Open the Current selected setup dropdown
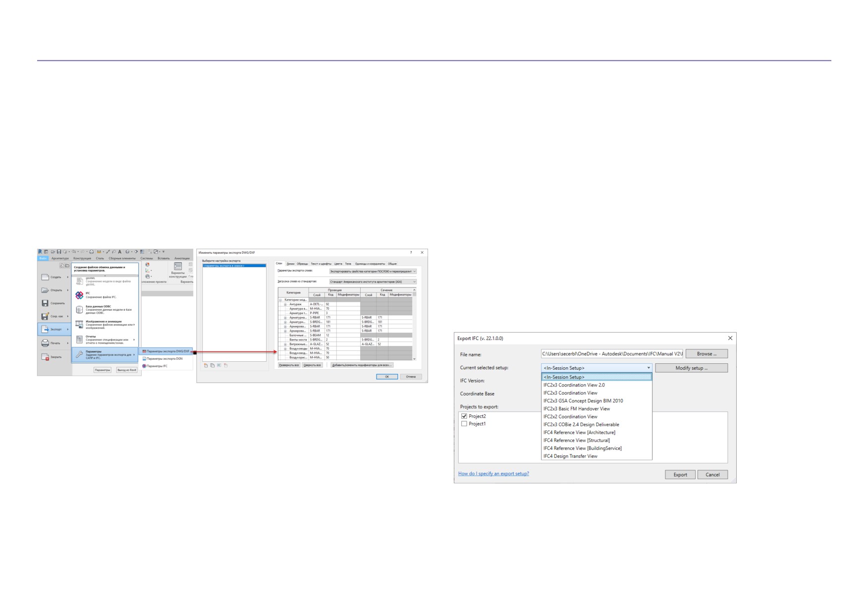This screenshot has width=868, height=614. click(597, 368)
